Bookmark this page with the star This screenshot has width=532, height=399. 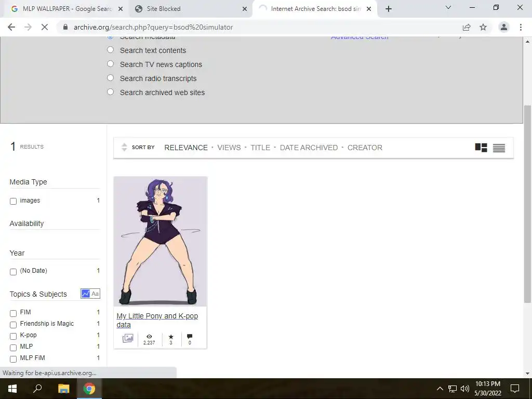pos(483,27)
